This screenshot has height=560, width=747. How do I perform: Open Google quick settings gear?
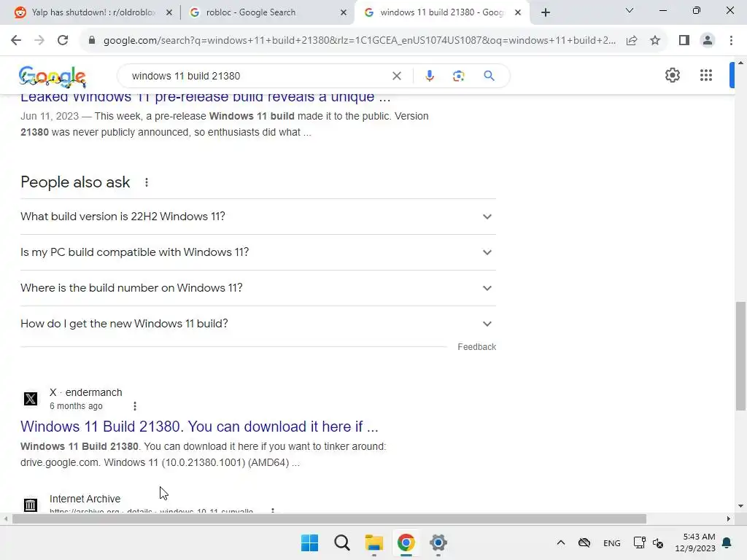pos(672,75)
